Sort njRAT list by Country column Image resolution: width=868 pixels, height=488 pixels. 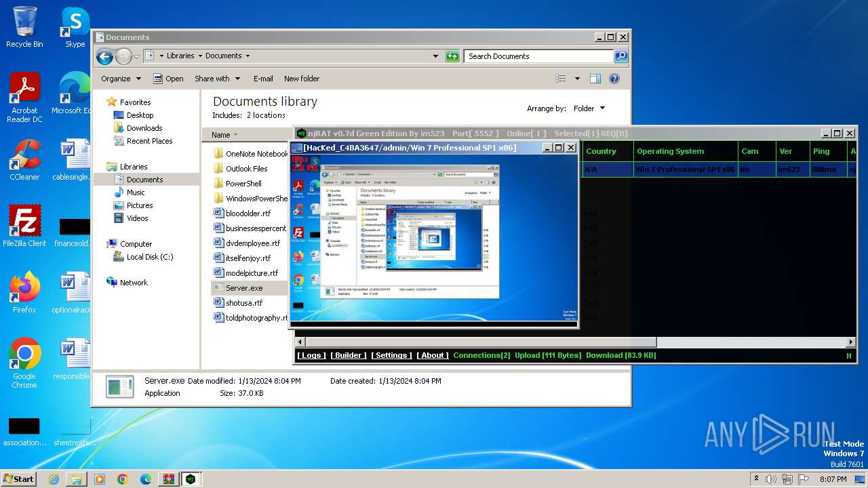606,151
